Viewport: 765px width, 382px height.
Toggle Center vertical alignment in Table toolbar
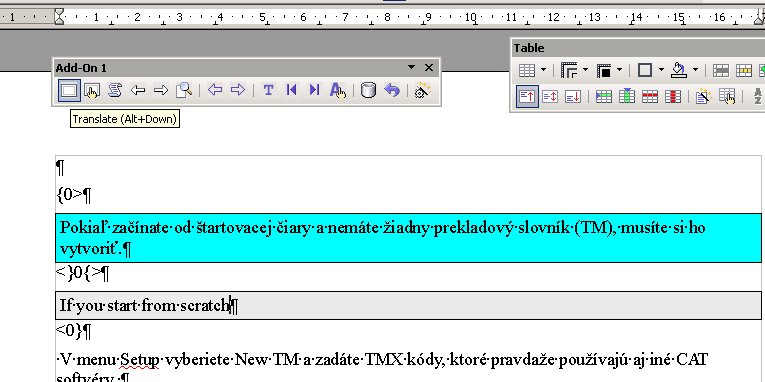[550, 97]
